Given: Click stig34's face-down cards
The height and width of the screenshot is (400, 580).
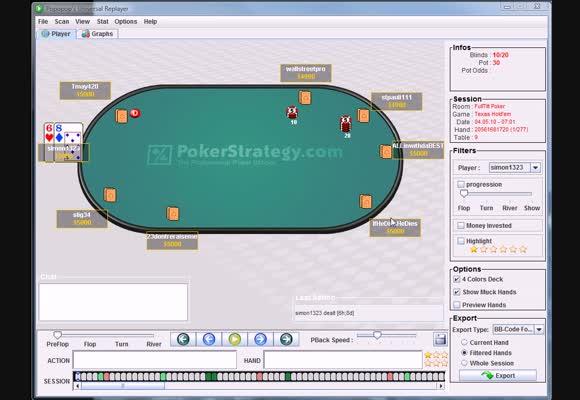Looking at the screenshot, I should 110,195.
